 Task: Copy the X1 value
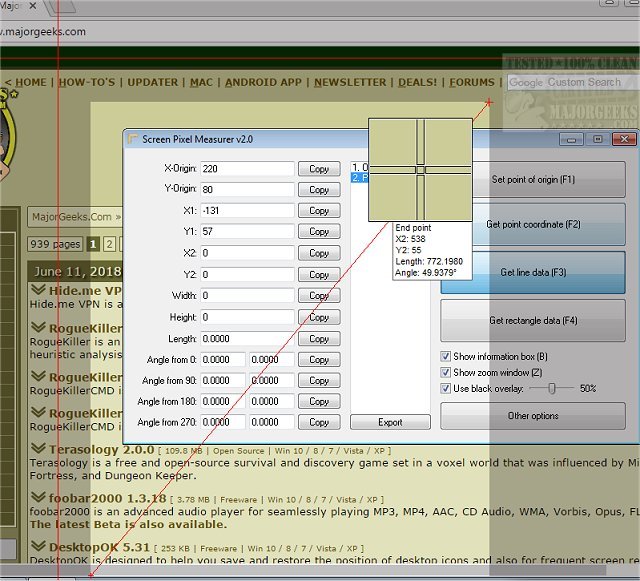pos(319,211)
